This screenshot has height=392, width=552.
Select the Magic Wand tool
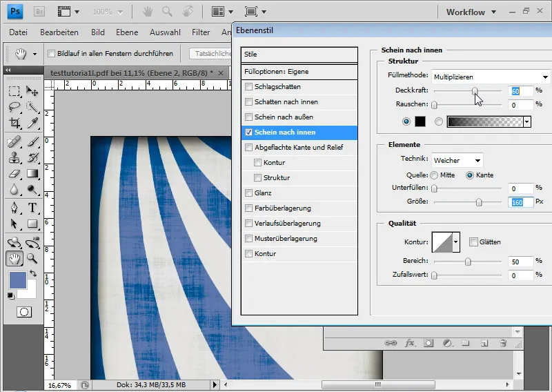pyautogui.click(x=32, y=107)
